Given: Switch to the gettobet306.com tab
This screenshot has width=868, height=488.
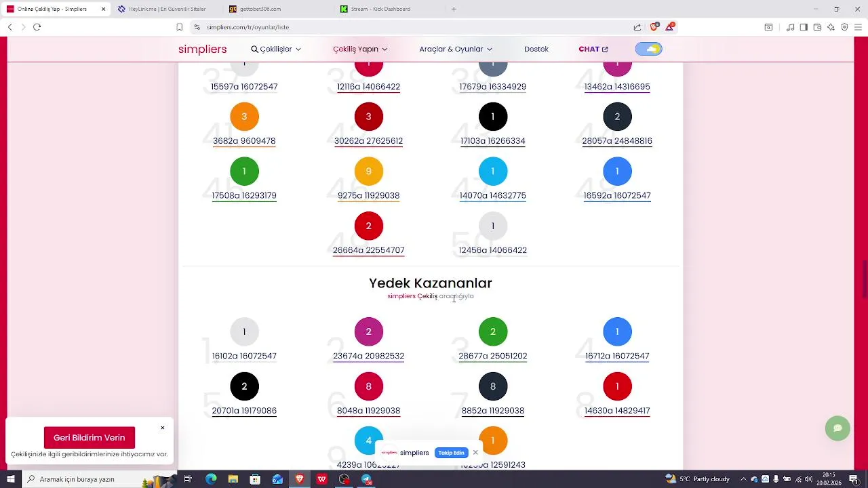Looking at the screenshot, I should pos(278,9).
